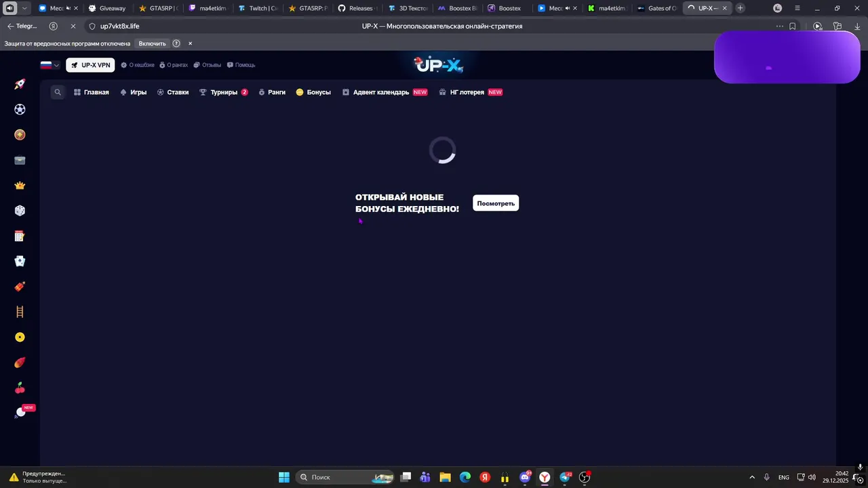Viewport: 868px width, 488px height.
Task: Open a new browser tab
Action: (740, 8)
